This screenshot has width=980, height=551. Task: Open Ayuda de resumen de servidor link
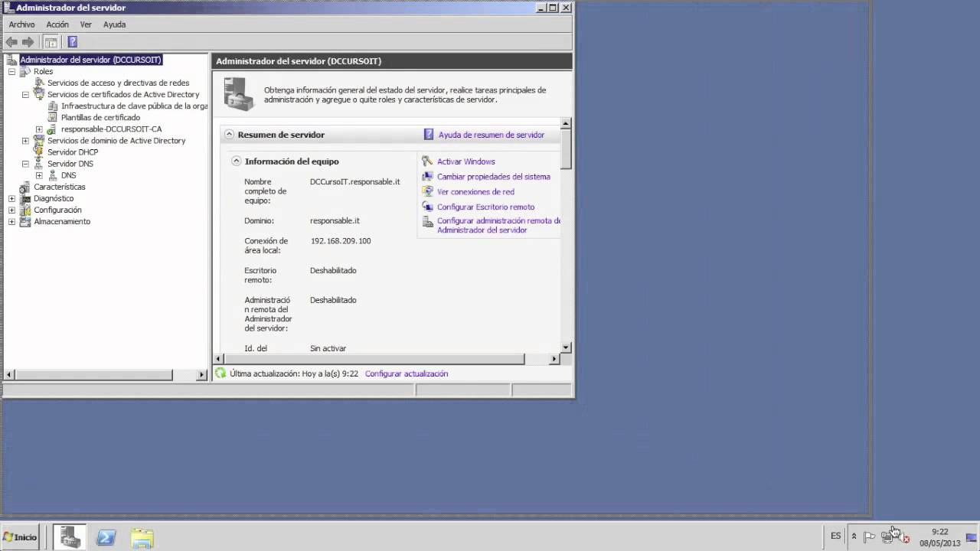pyautogui.click(x=491, y=135)
